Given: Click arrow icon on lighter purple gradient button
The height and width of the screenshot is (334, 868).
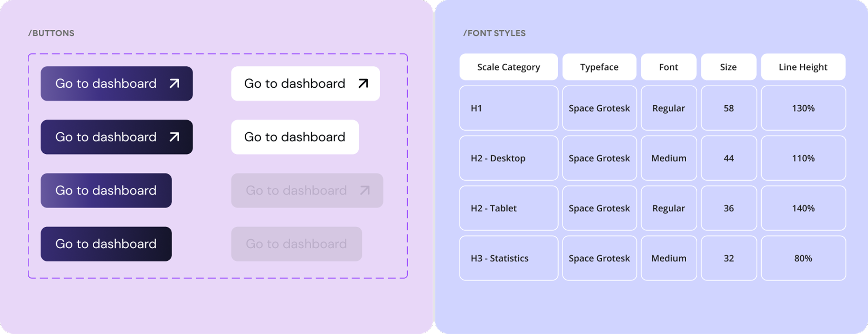Looking at the screenshot, I should click(174, 84).
